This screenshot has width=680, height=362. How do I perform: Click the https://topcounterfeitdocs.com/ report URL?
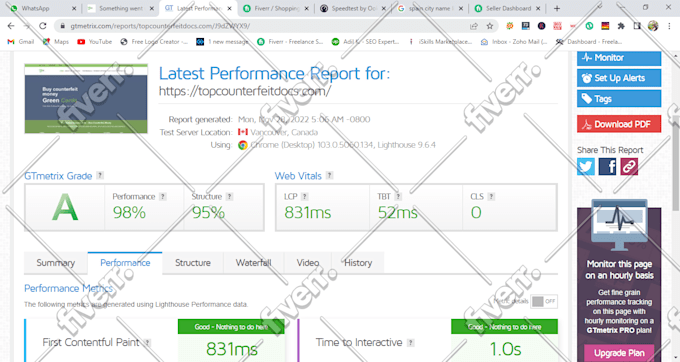click(x=245, y=91)
